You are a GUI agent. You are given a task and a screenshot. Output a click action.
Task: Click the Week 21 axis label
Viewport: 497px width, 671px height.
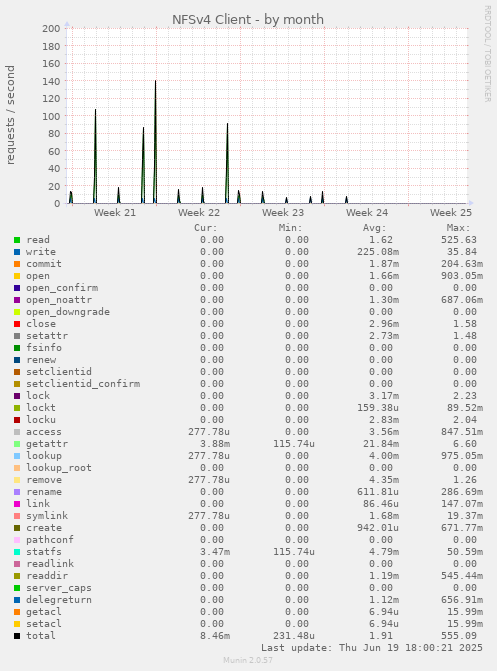point(115,213)
